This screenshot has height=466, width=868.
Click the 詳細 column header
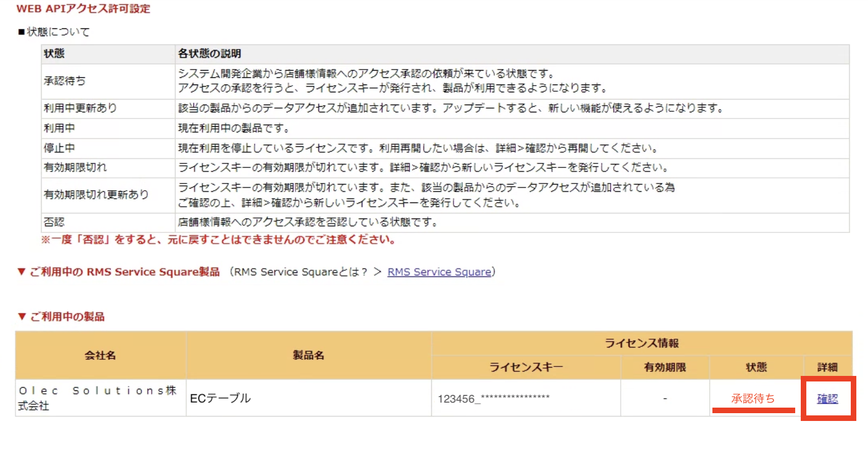click(827, 367)
